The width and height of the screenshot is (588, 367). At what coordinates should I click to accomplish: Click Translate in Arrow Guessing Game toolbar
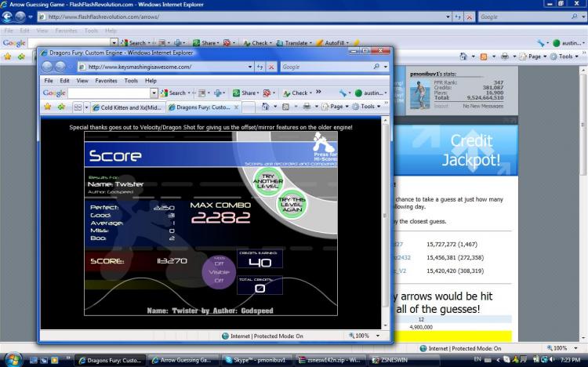click(x=292, y=43)
